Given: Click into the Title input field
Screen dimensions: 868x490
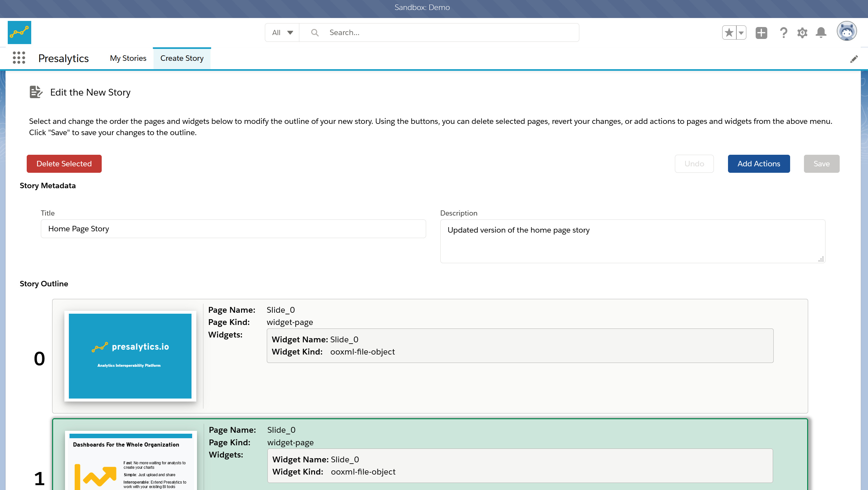Looking at the screenshot, I should pos(233,229).
